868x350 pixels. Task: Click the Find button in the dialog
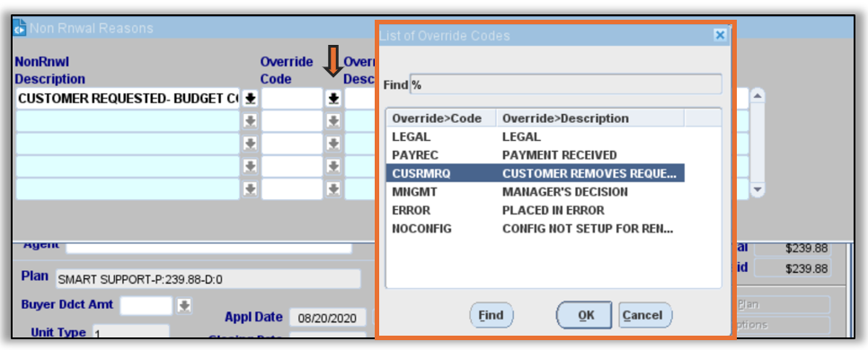[x=491, y=315]
